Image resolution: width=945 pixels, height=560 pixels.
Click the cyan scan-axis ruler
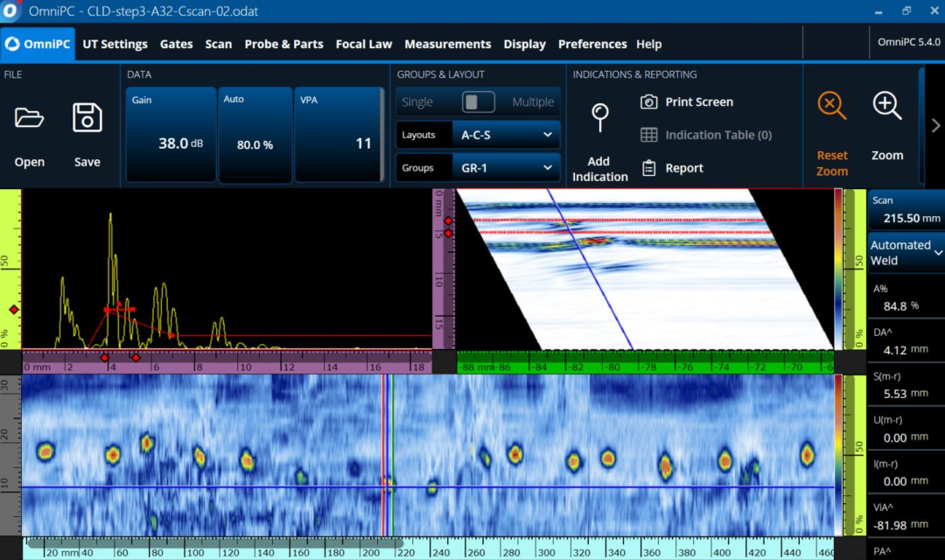pos(428,550)
